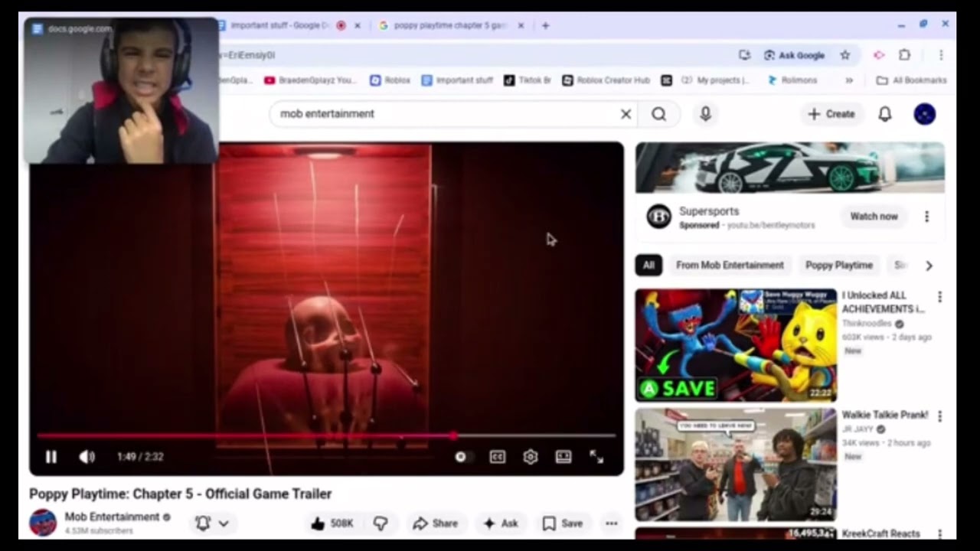Switch to Important stuff Google Docs tab

tap(279, 25)
